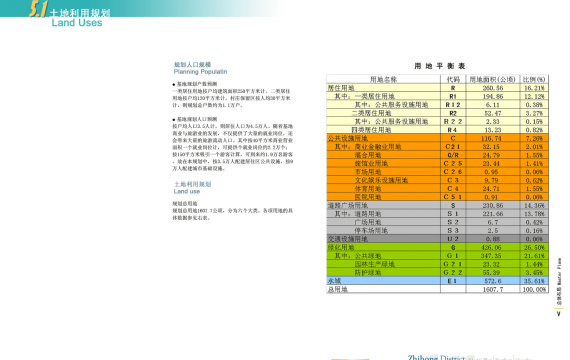Click the 'Land use' subheading
The height and width of the screenshot is (360, 570).
pos(186,191)
